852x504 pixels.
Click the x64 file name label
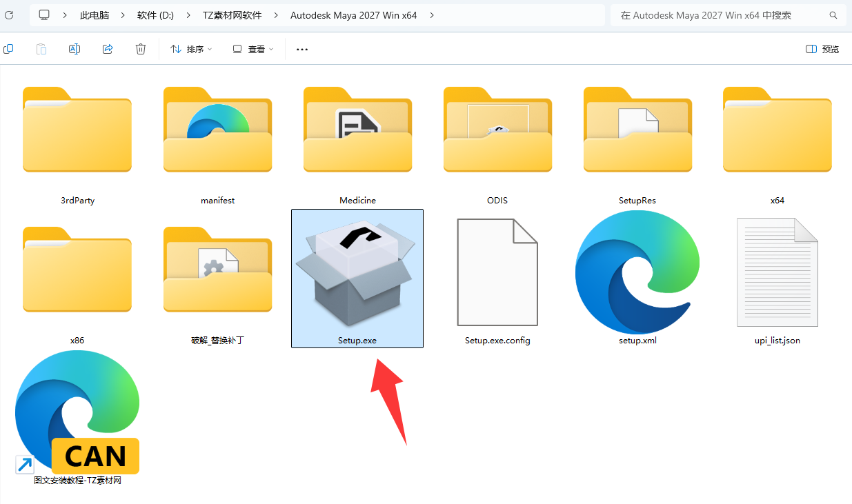[777, 201]
